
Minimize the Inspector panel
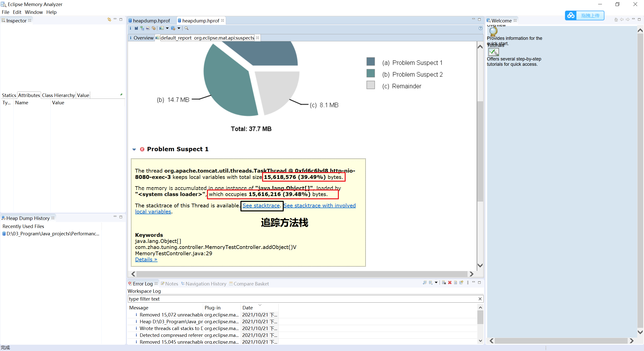click(x=115, y=19)
